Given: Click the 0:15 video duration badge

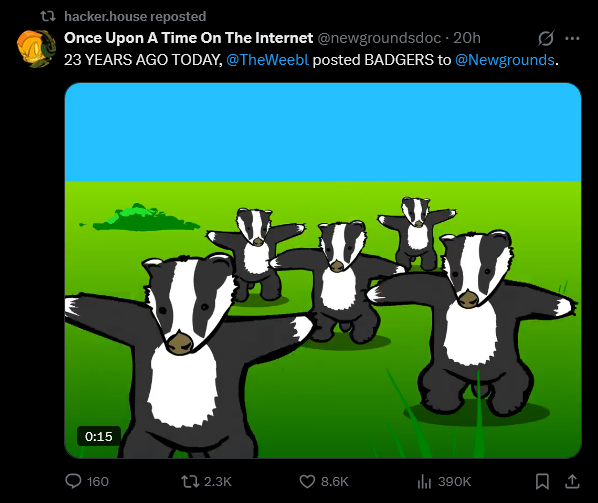Looking at the screenshot, I should tap(99, 436).
